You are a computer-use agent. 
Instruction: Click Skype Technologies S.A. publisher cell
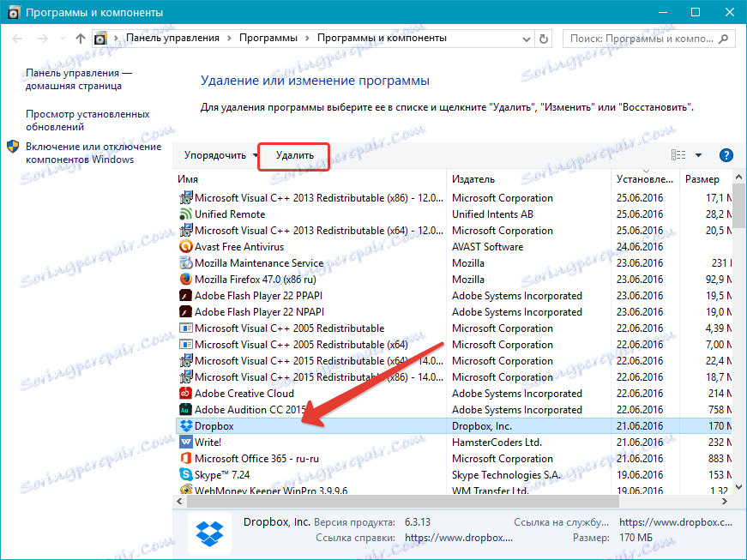coord(506,475)
